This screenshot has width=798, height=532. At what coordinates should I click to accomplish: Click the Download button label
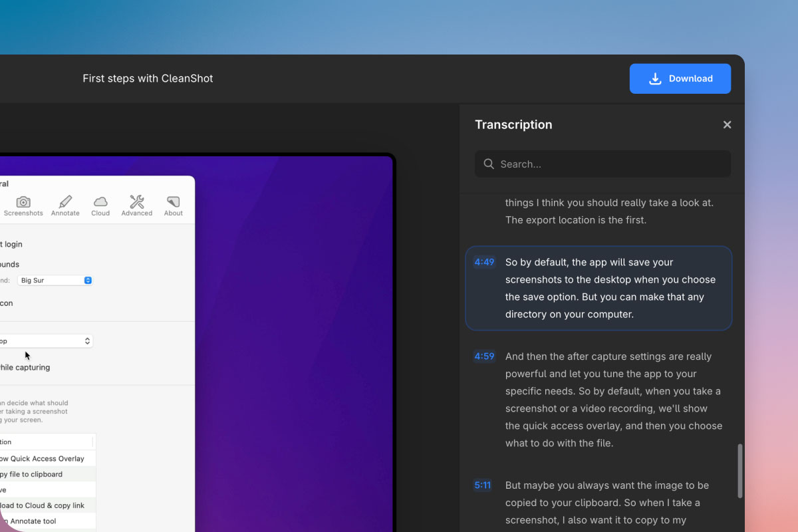[x=690, y=78]
